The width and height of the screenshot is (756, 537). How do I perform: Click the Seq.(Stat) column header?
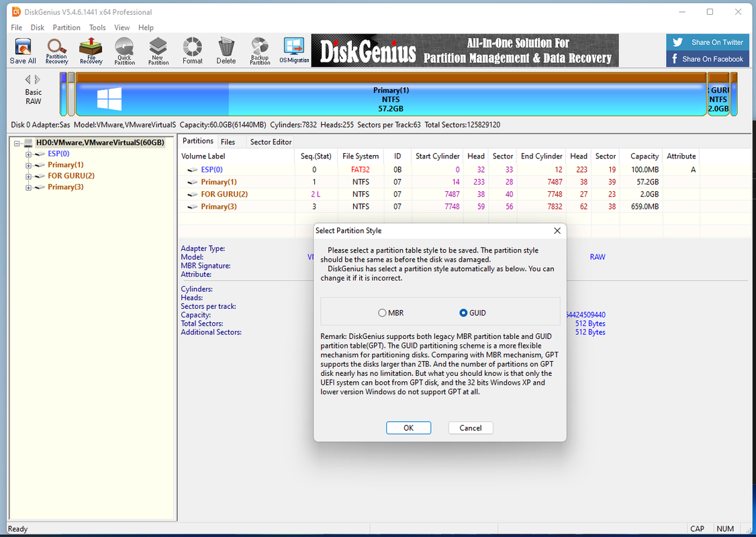(x=316, y=156)
